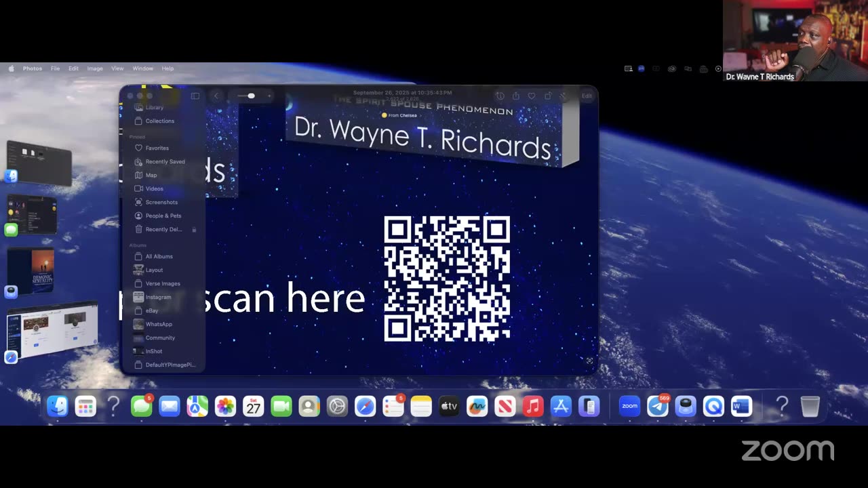Zoom in with the plus button

pos(269,96)
